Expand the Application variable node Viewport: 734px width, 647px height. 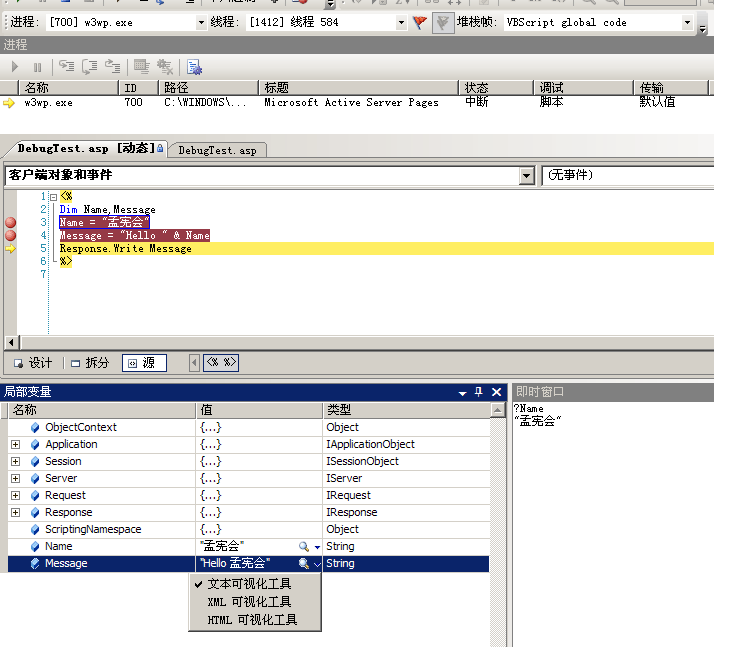(16, 445)
